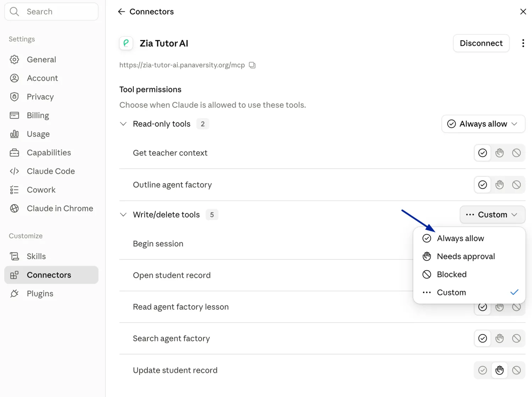Block the Search agent factory tool
The width and height of the screenshot is (532, 397).
(x=517, y=339)
